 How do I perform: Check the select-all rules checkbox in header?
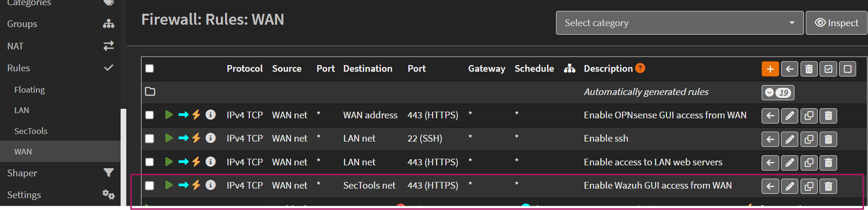pos(150,68)
